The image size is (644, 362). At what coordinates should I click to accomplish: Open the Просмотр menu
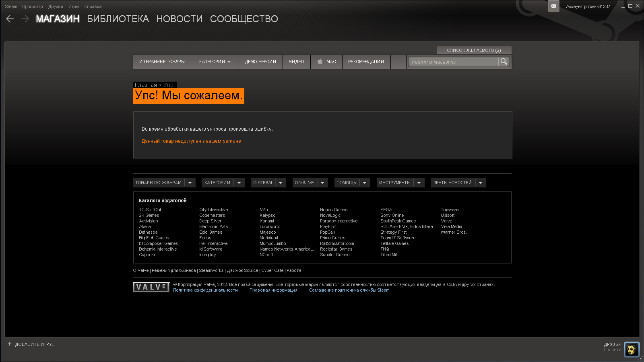click(32, 6)
